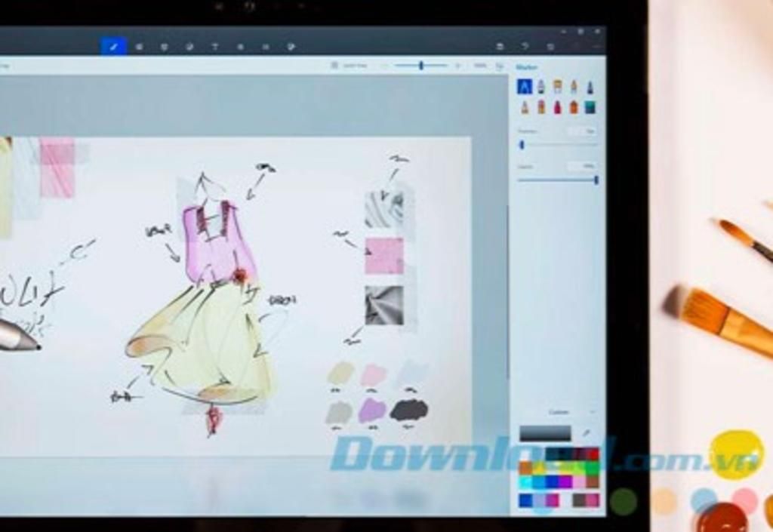Click the Opacity value field

click(582, 167)
